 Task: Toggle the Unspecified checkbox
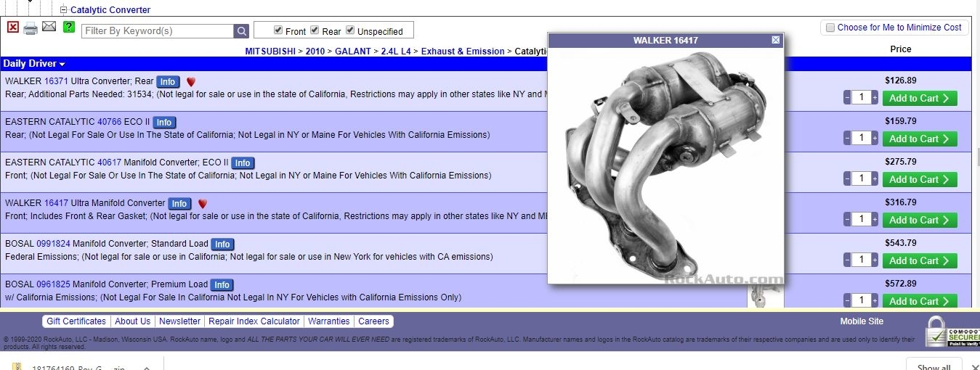tap(350, 30)
